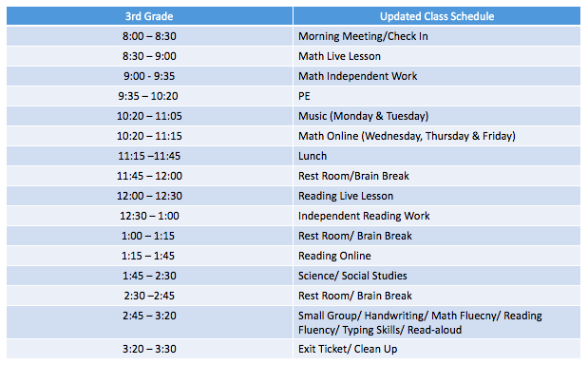Select the Science/ Social Studies cell
Viewport: 588px width, 365px height.
(x=437, y=276)
